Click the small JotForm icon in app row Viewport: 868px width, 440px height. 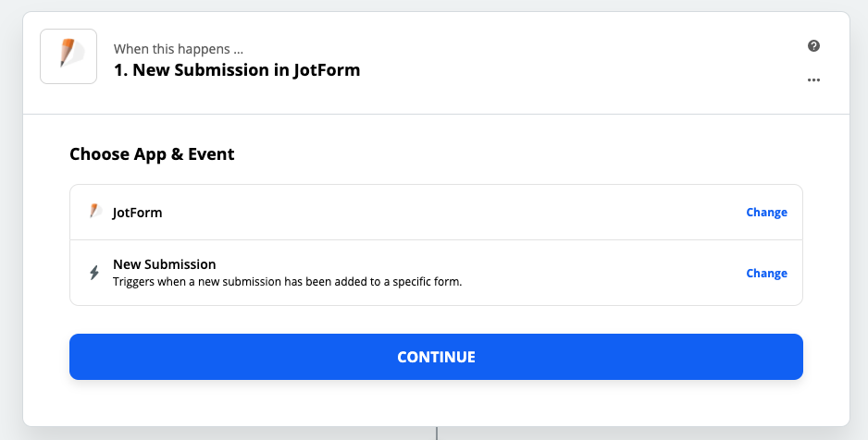click(94, 212)
